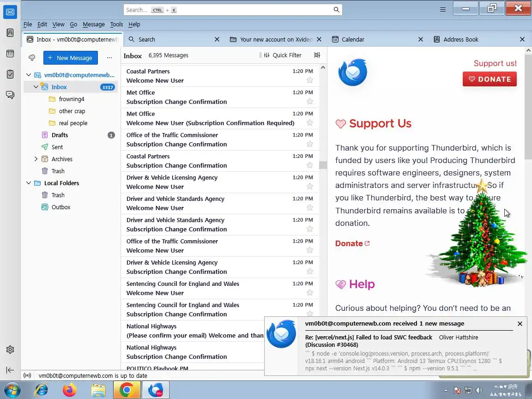Click the Windows Start button
This screenshot has height=399, width=532.
pyautogui.click(x=12, y=390)
